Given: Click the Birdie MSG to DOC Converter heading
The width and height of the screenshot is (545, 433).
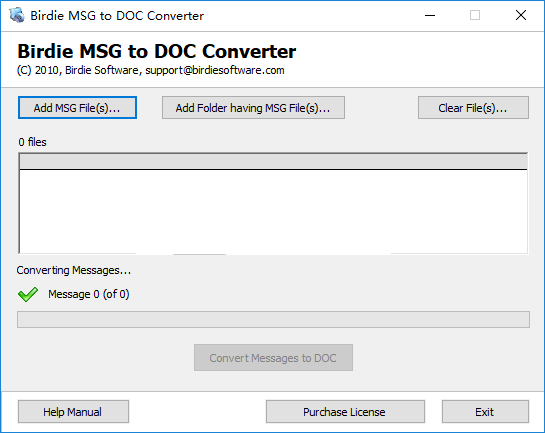Looking at the screenshot, I should pos(157,51).
